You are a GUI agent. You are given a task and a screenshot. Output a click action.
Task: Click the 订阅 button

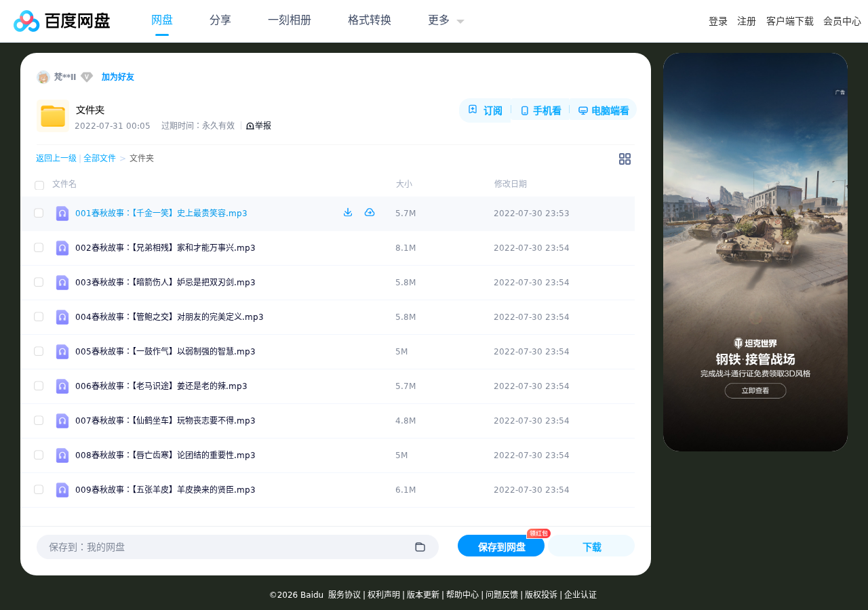coord(486,110)
